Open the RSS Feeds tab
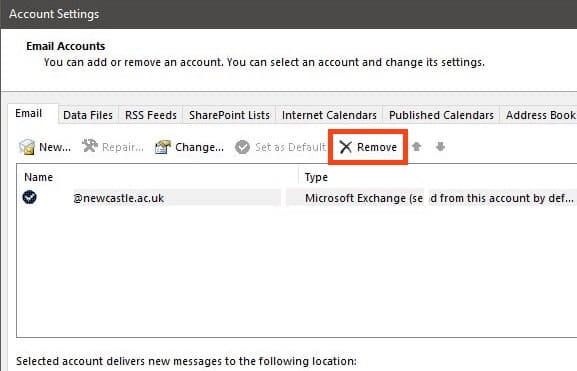Screen dimensions: 577x371 click(151, 115)
